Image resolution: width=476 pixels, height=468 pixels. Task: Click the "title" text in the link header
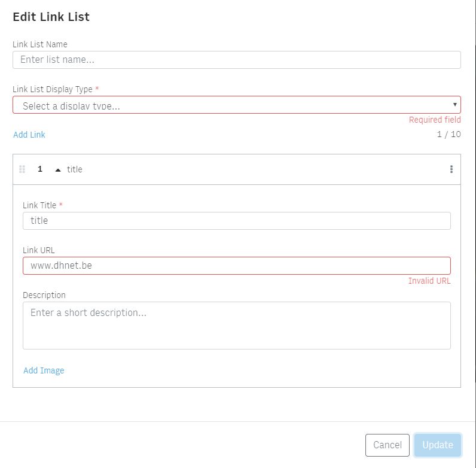(75, 169)
